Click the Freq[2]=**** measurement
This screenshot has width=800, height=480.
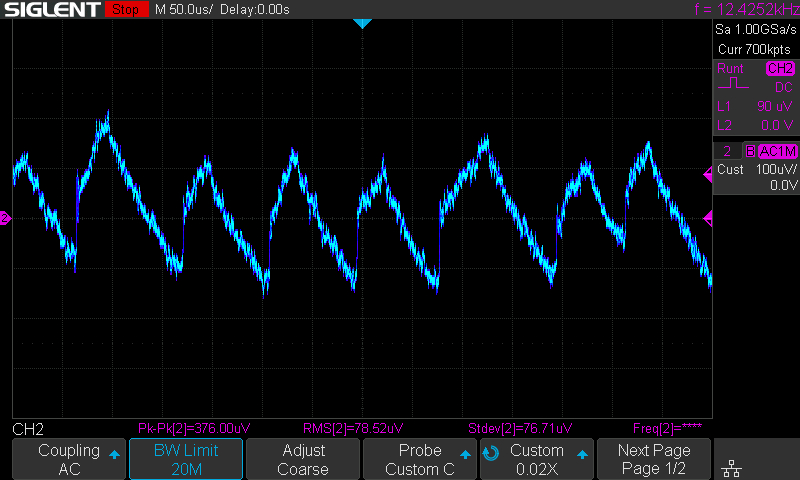point(667,428)
